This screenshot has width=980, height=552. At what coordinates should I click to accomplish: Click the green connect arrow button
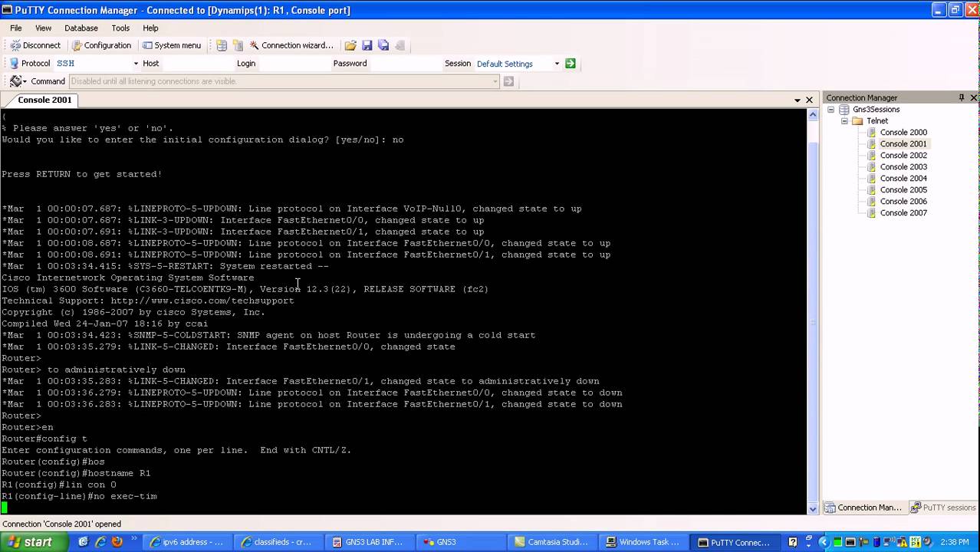point(571,64)
